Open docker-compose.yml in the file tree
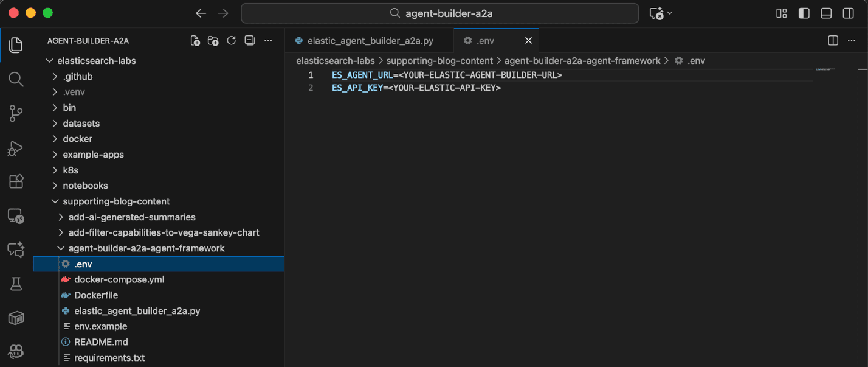 coord(119,279)
